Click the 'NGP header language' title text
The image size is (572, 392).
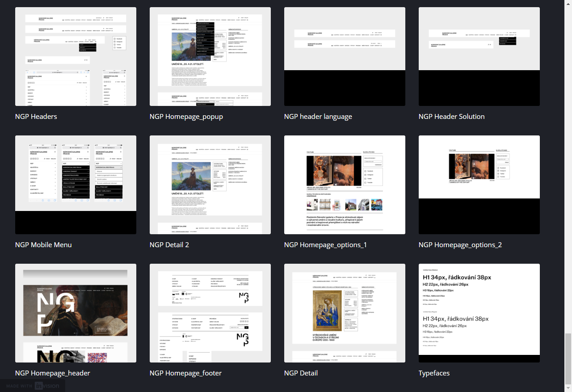click(318, 117)
